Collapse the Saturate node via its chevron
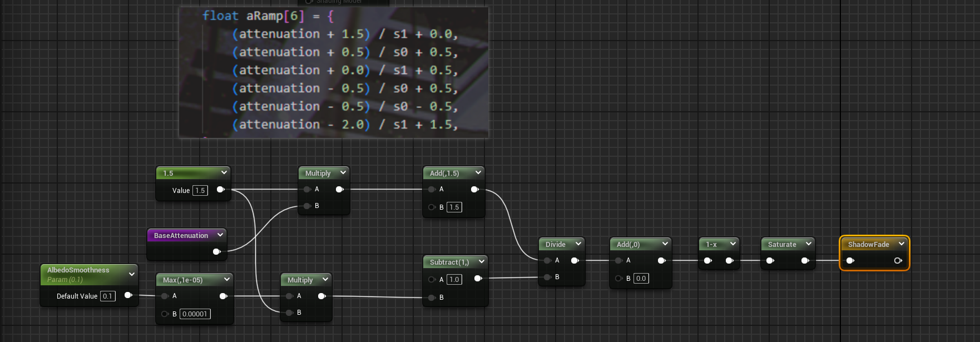Image resolution: width=980 pixels, height=342 pixels. point(808,244)
